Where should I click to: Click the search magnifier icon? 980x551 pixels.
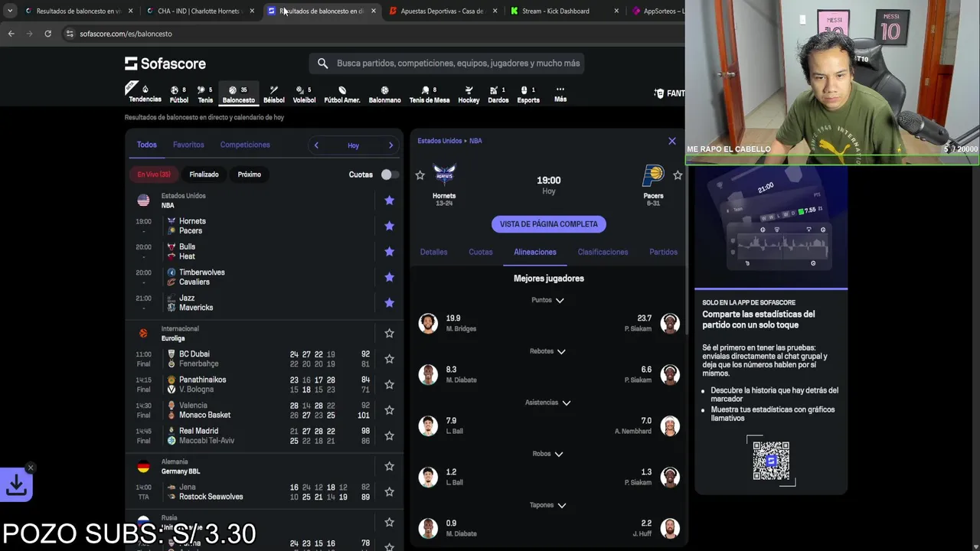[x=322, y=64]
